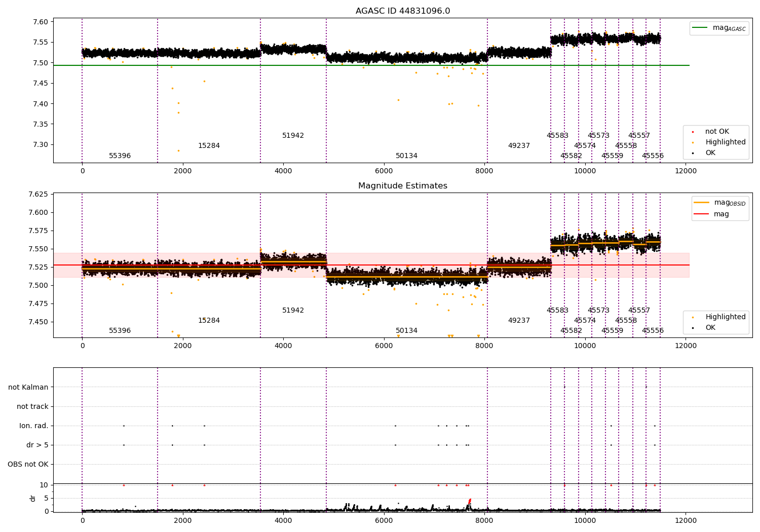Click the 7.30 y-axis tick label
Image resolution: width=760 pixels, height=532 pixels.
point(41,145)
